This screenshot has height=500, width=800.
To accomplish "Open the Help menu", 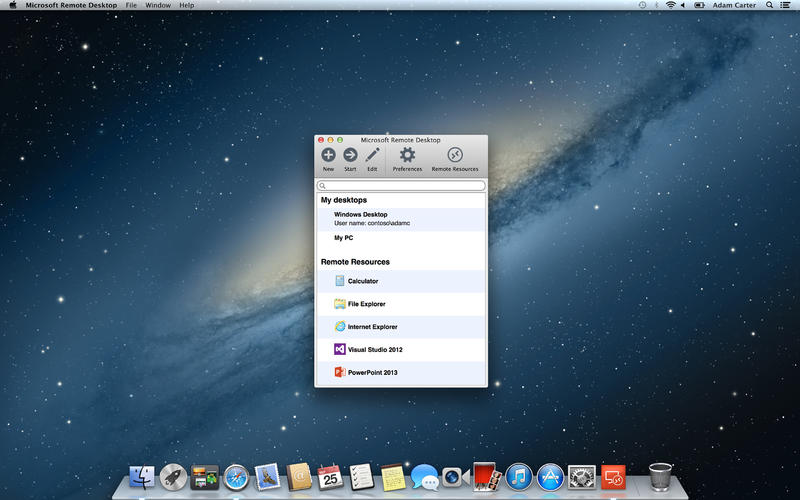I will (187, 5).
